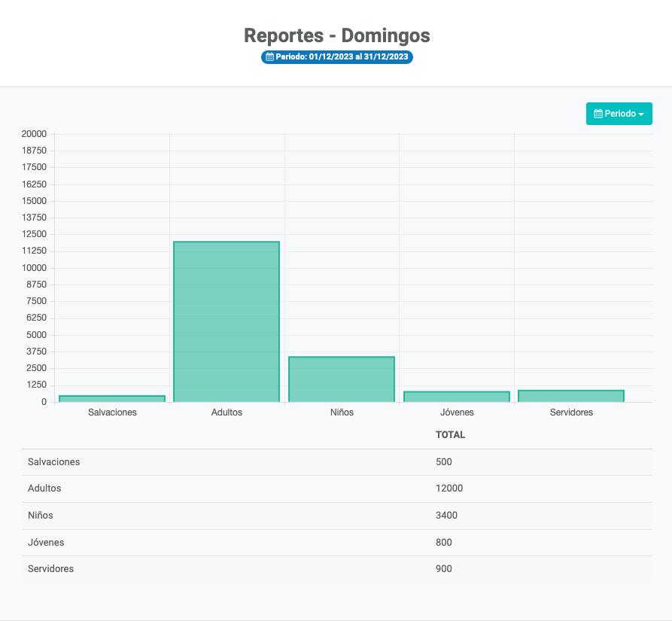Select the Jóvenes label in the table
The height and width of the screenshot is (621, 672).
click(46, 543)
